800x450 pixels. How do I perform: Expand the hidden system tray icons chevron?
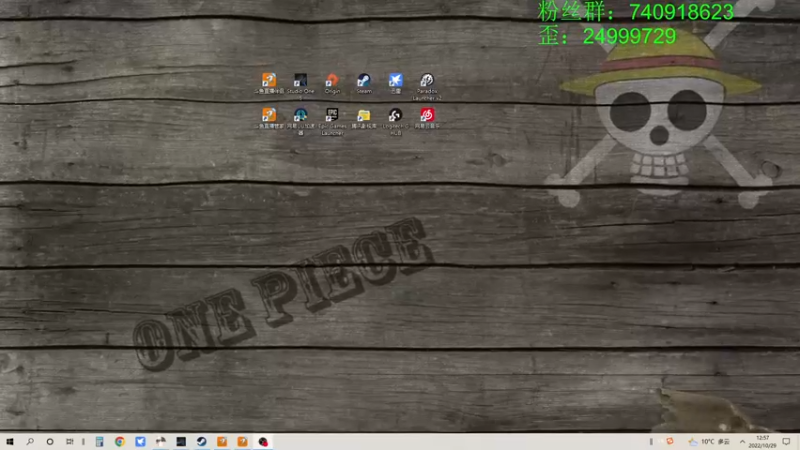742,441
